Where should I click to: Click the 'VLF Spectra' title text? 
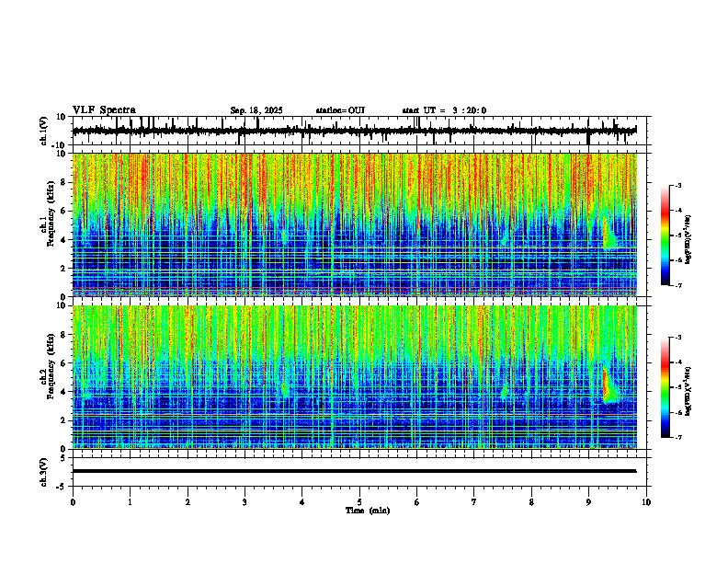[104, 110]
